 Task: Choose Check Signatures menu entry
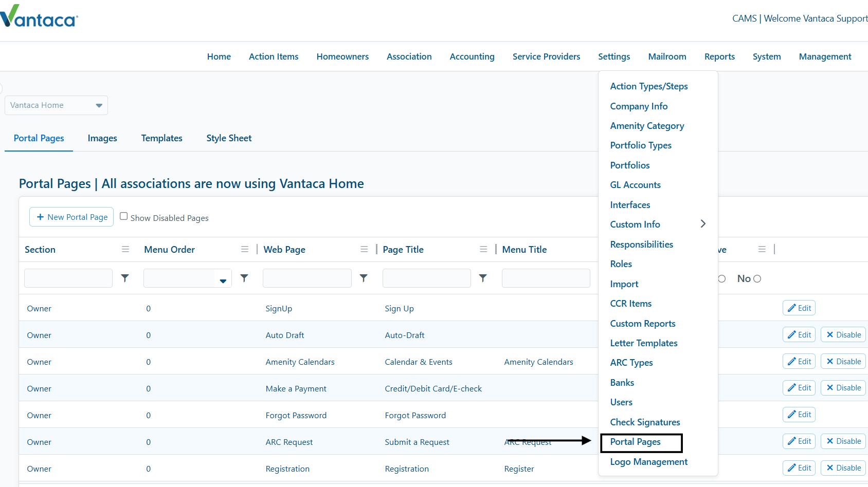pyautogui.click(x=645, y=422)
